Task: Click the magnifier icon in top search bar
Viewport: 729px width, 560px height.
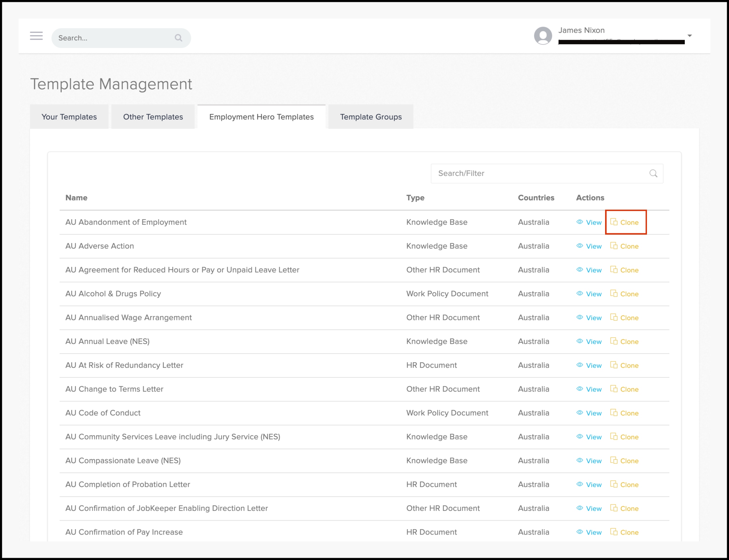Action: [178, 38]
